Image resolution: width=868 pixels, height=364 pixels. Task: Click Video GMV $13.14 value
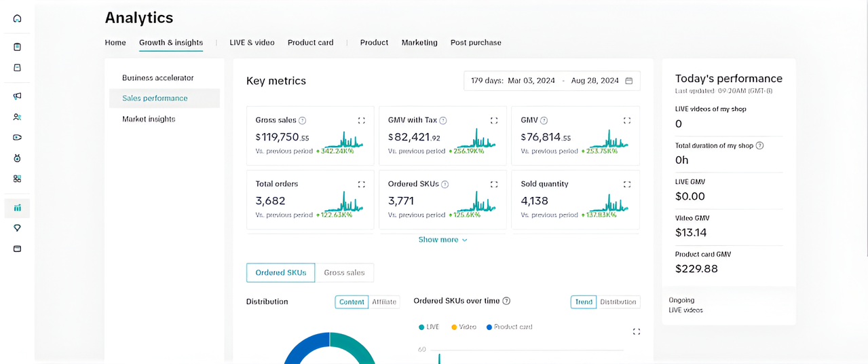click(x=691, y=232)
